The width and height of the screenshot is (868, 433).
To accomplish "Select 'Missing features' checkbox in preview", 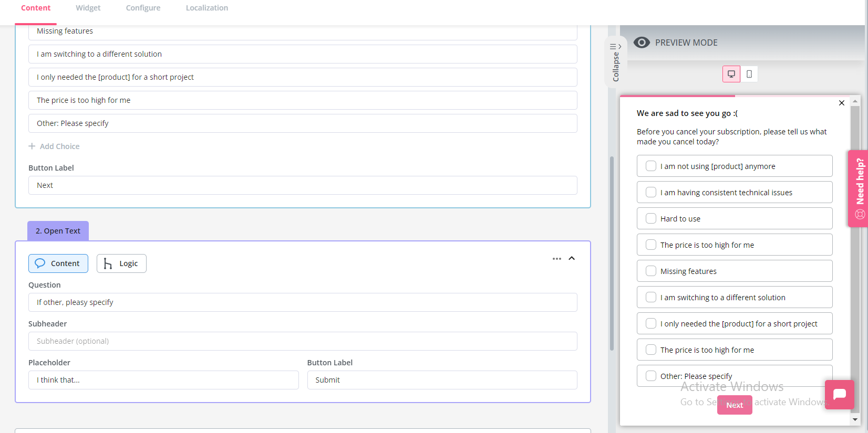I will [x=650, y=271].
